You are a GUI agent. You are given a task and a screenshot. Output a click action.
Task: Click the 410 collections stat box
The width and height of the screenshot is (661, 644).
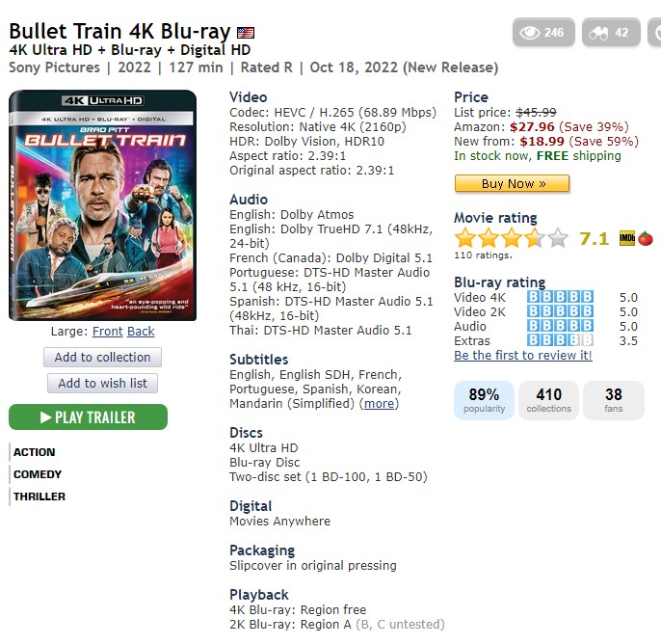click(549, 400)
